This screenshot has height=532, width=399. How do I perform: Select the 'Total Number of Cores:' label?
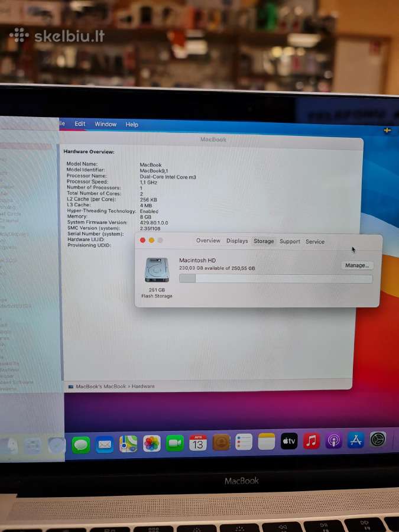tap(94, 193)
